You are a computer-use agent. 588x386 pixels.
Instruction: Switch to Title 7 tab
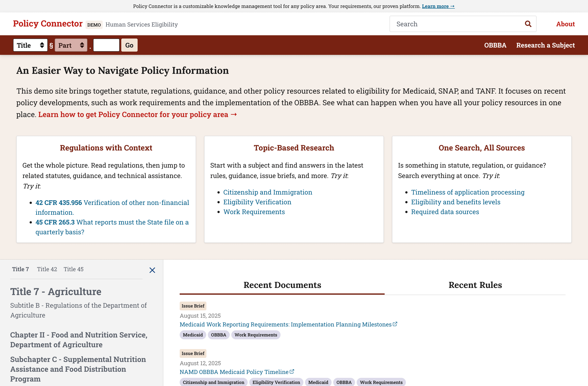[x=20, y=269]
